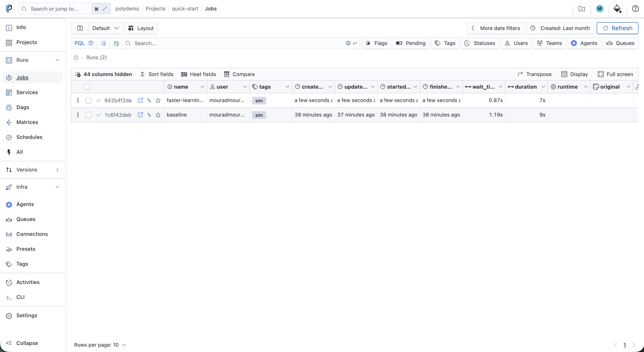
Task: Click the success checkmark of 942b4f2da
Action: point(98,100)
